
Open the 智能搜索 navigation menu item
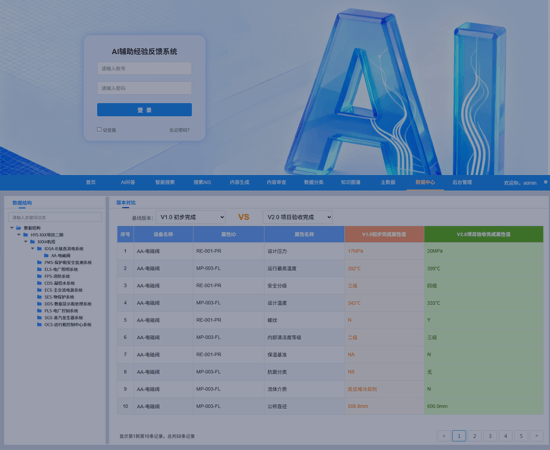point(165,182)
